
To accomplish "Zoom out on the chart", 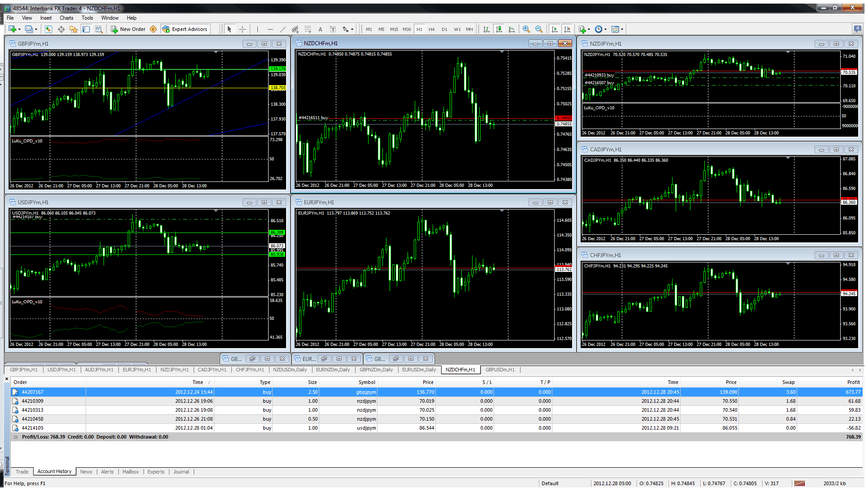I will pyautogui.click(x=539, y=29).
